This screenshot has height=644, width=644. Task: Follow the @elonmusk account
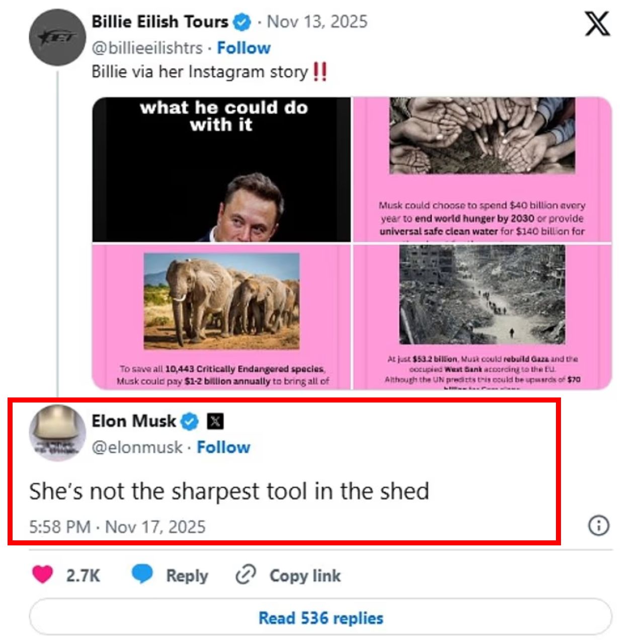click(223, 447)
